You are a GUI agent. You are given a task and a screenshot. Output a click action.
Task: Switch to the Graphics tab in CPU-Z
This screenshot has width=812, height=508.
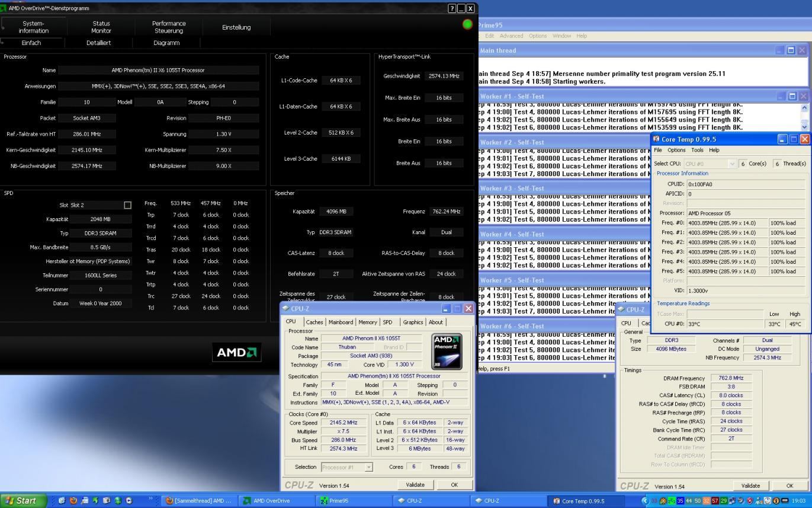413,322
